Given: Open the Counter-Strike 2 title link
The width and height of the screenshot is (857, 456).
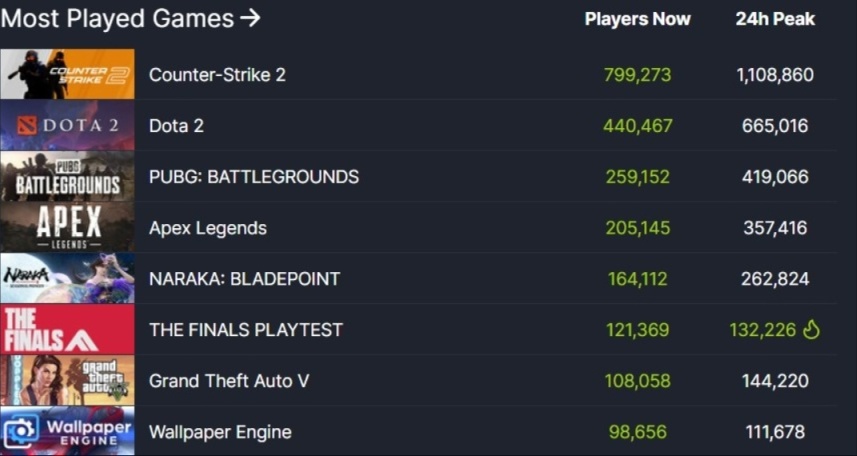Looking at the screenshot, I should 217,75.
